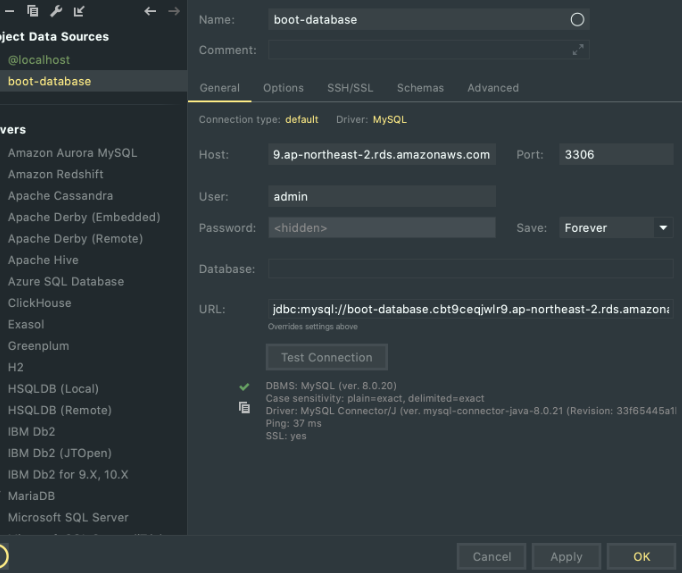
Task: Go back with the left arrow
Action: 150,11
